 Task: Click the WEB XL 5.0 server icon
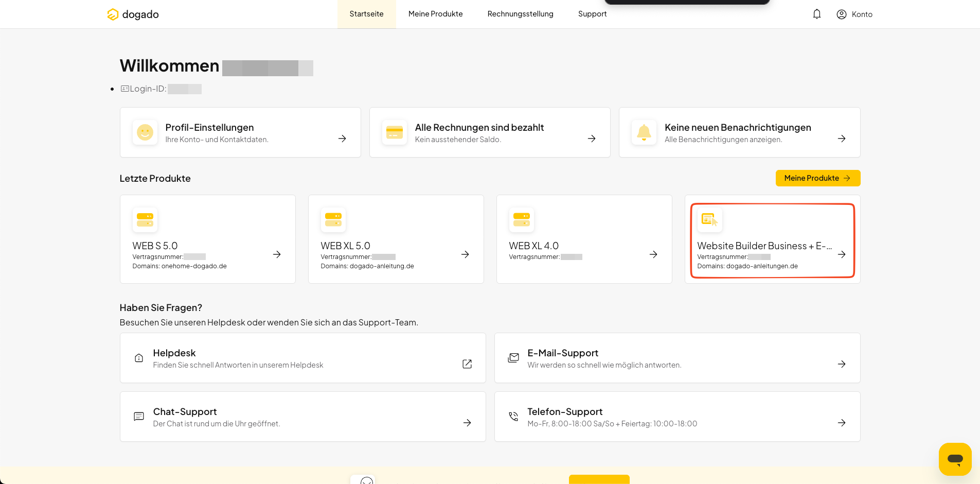point(333,220)
